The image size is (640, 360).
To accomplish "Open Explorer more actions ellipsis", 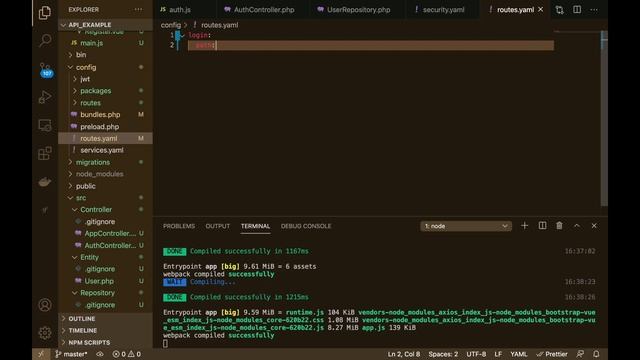I will (138, 9).
